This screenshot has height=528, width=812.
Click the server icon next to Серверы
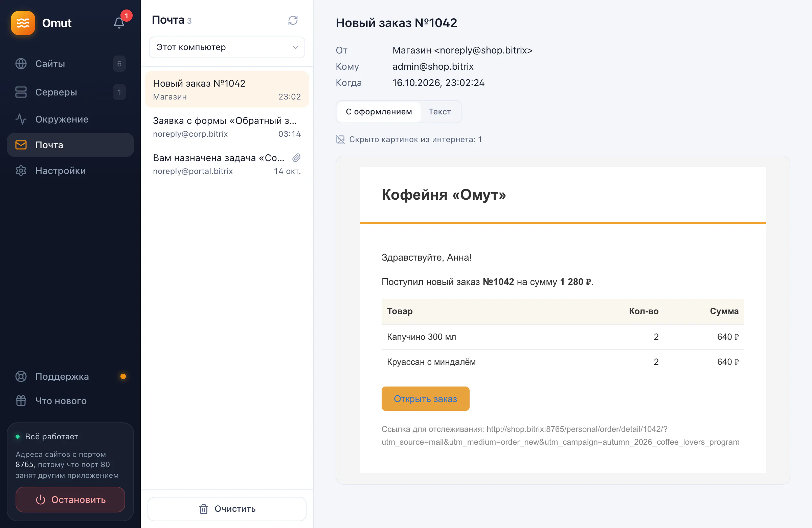(x=21, y=92)
